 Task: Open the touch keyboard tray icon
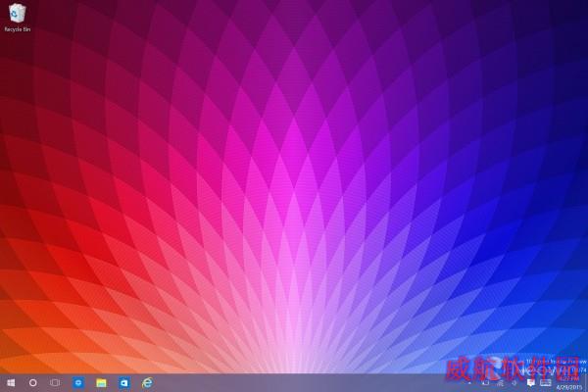pos(546,383)
